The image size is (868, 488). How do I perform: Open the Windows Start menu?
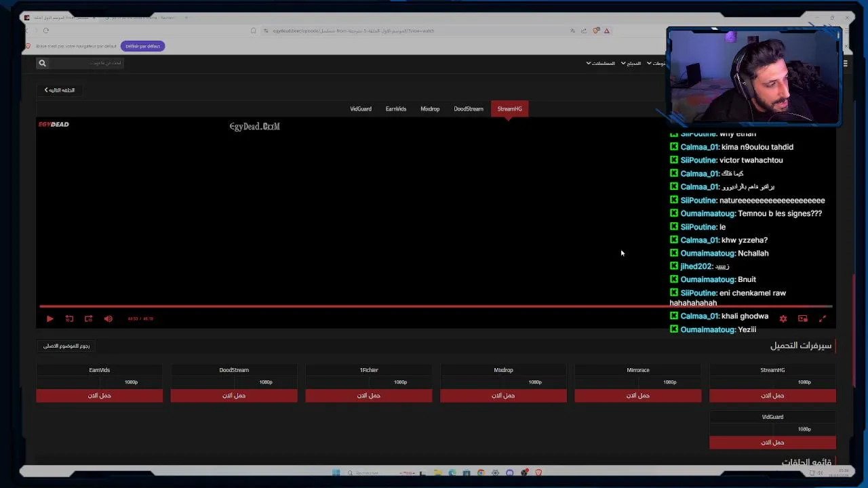(336, 473)
